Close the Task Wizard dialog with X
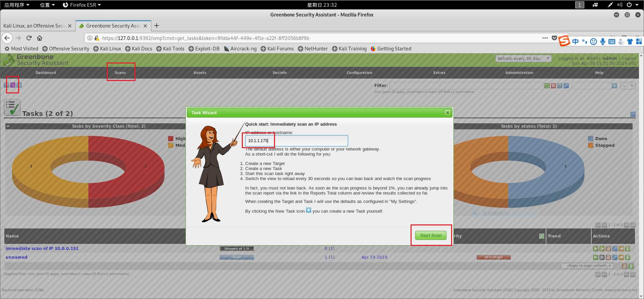This screenshot has height=299, width=644. click(447, 113)
